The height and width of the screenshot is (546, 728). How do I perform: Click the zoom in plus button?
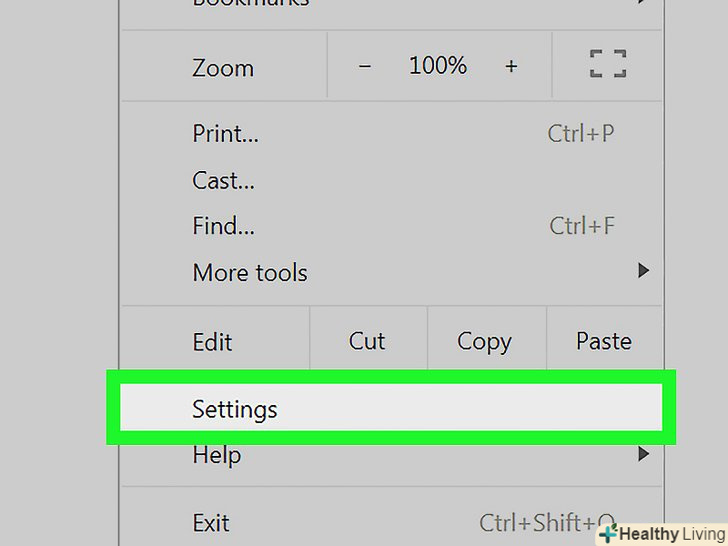pyautogui.click(x=511, y=67)
